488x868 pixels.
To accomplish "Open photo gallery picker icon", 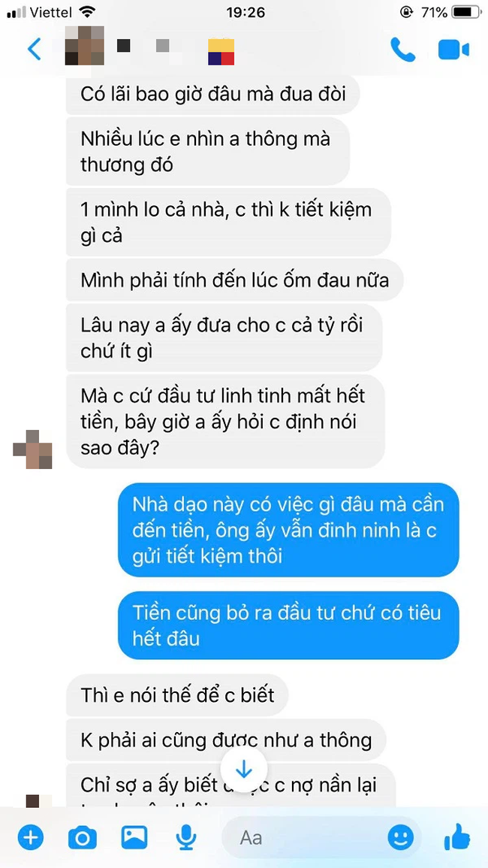I will tap(134, 837).
